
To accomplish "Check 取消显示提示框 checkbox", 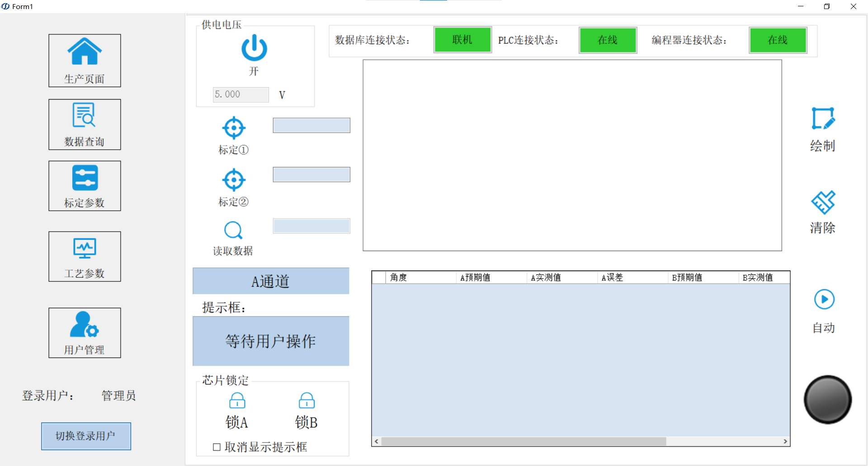I will click(217, 447).
